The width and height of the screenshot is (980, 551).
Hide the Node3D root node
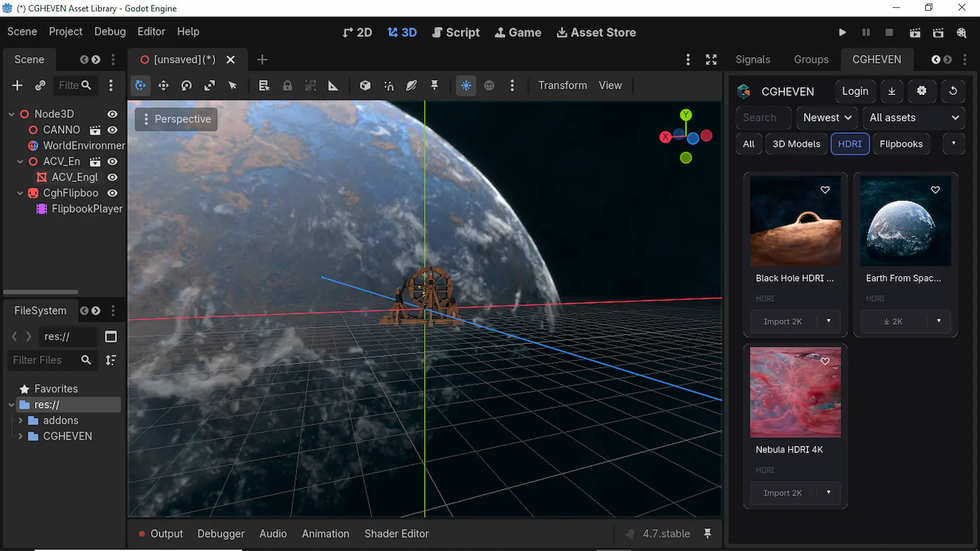[x=112, y=114]
